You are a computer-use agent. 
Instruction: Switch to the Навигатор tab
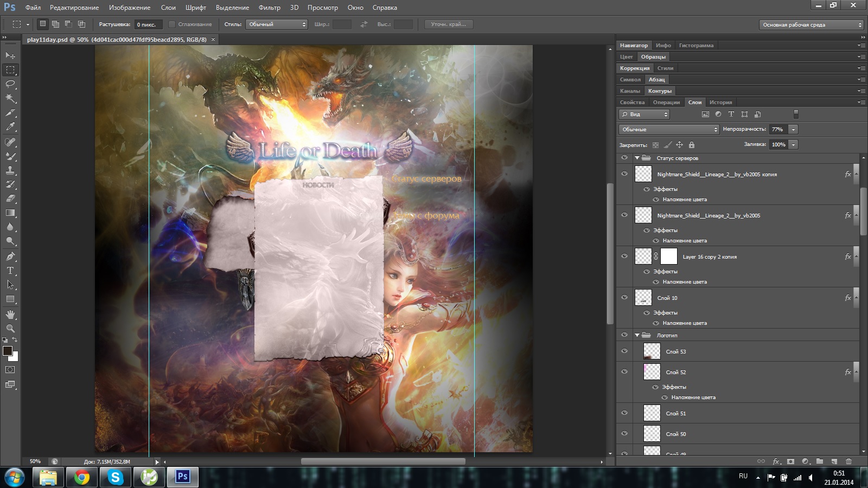pos(634,46)
